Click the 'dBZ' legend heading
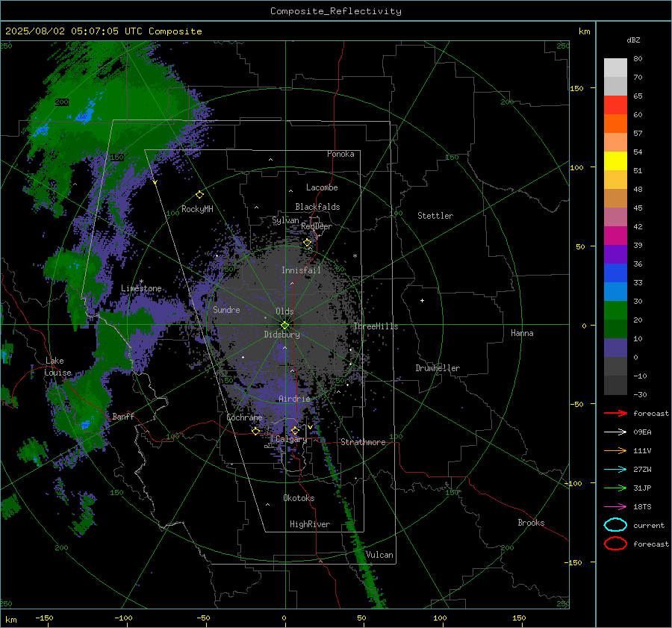 tap(633, 40)
